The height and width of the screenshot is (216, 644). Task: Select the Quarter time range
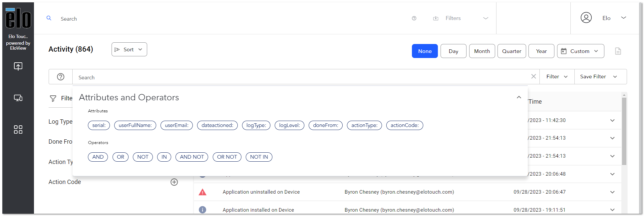click(511, 51)
